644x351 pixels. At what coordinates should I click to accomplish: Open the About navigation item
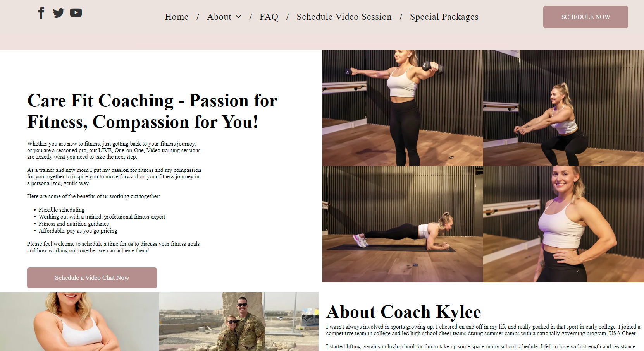(x=219, y=17)
